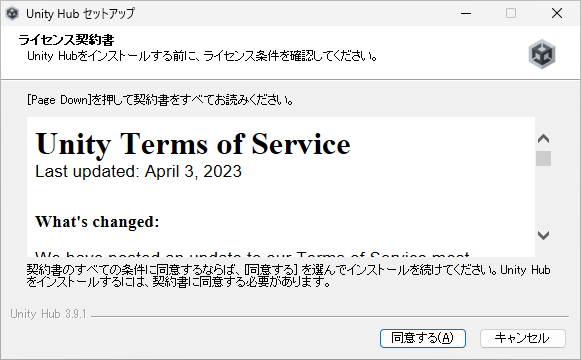Click the 同意する(A) agree button
Screen dimensions: 581x360
click(422, 338)
